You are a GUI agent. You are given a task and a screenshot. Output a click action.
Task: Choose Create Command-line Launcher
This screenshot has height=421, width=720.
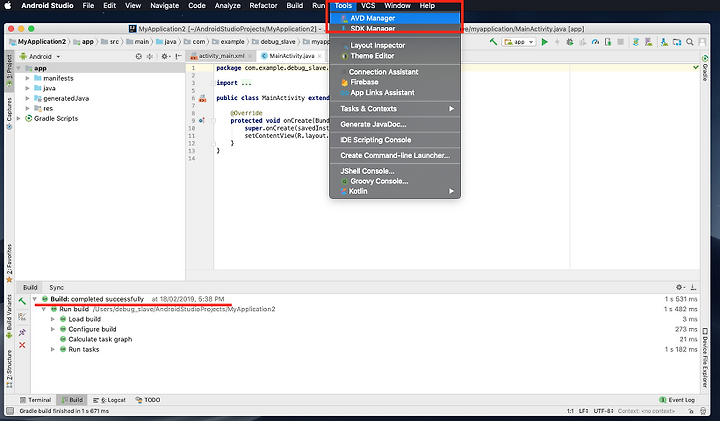click(x=395, y=156)
